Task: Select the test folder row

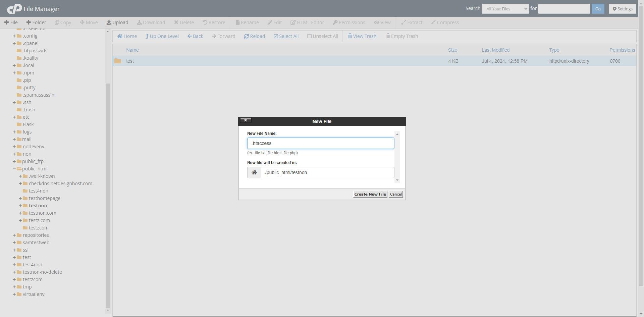Action: (374, 61)
